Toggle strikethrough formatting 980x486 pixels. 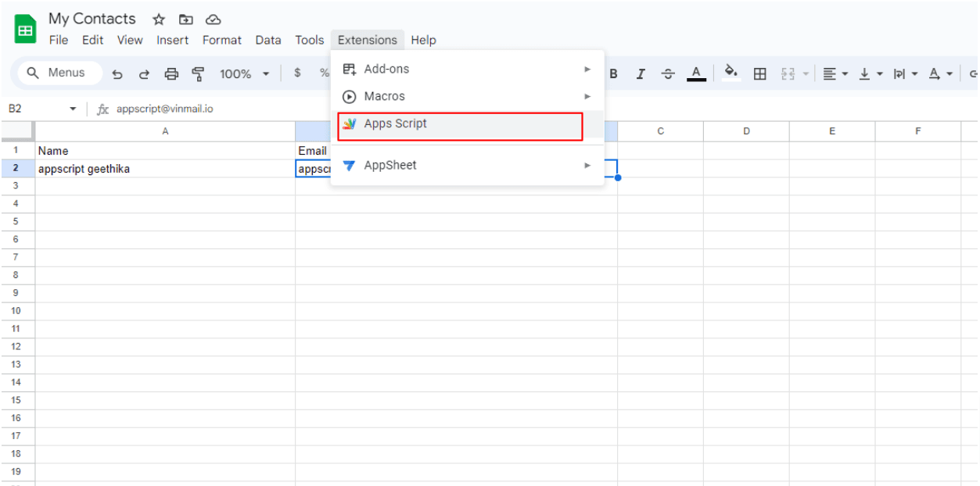668,74
